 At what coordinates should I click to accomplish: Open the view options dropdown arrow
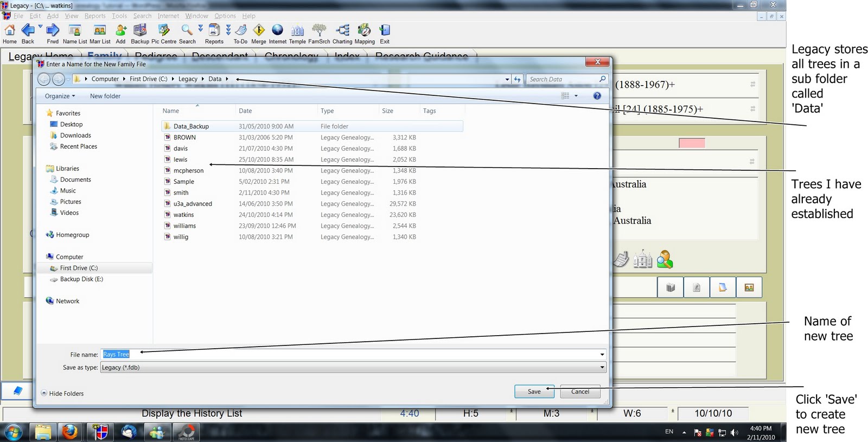coord(576,96)
